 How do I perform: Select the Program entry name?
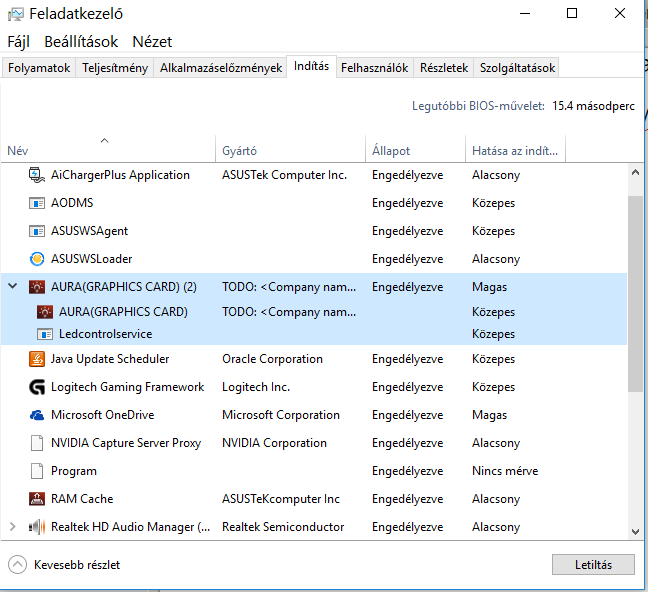(x=74, y=471)
